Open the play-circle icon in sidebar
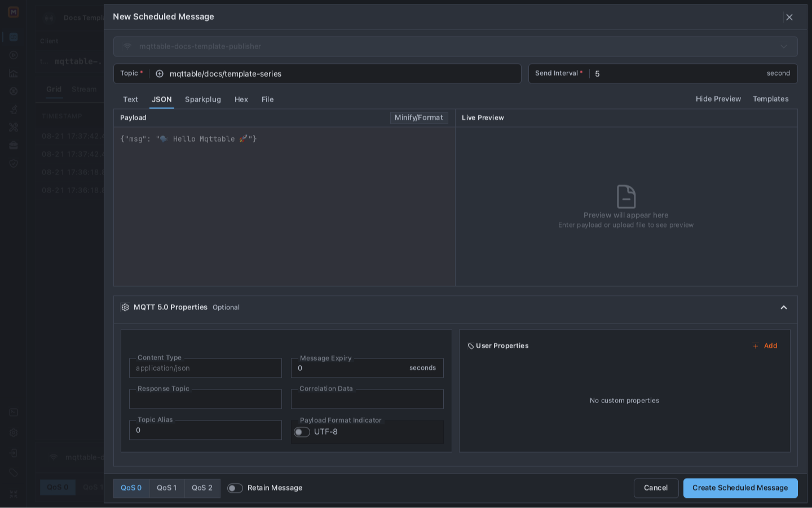Viewport: 812px width, 508px height. 14,55
